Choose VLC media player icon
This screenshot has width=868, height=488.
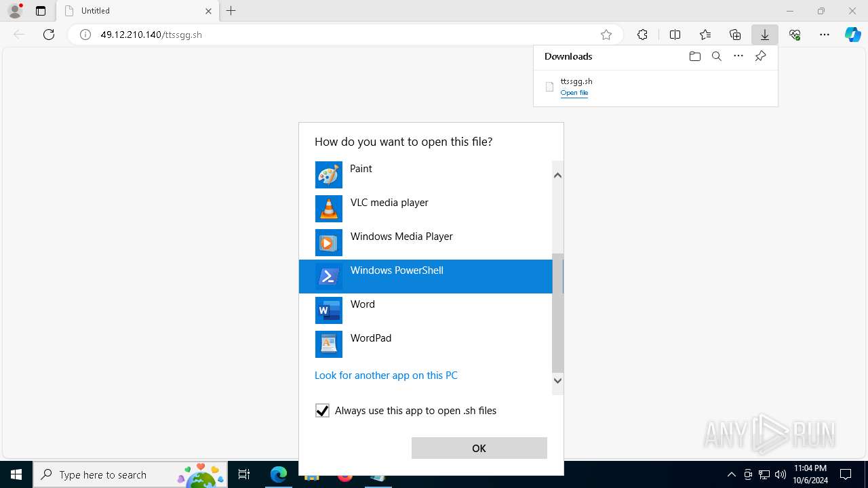coord(329,209)
